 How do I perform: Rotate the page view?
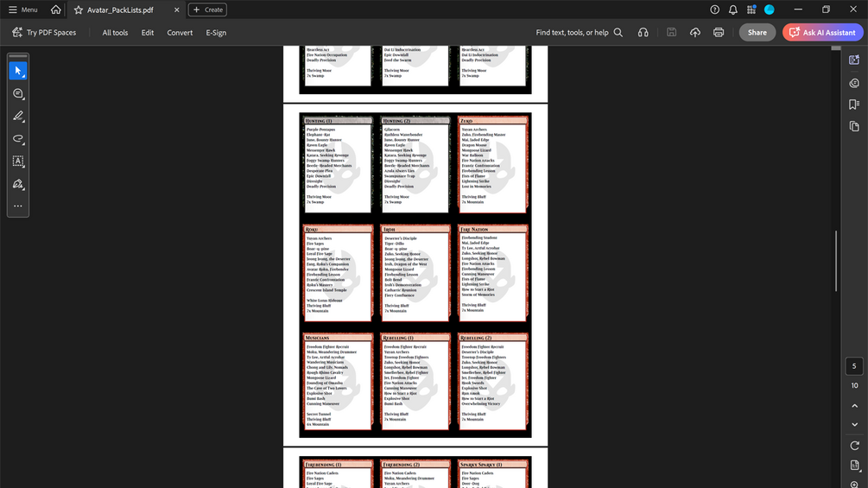[x=854, y=446]
